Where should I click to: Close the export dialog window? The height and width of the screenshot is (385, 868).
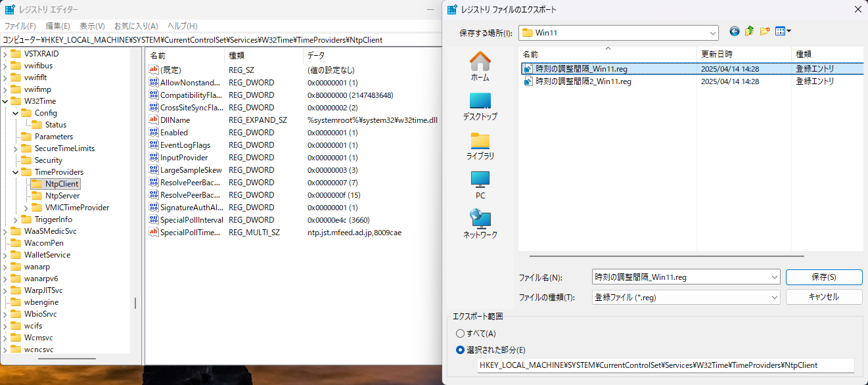(857, 9)
